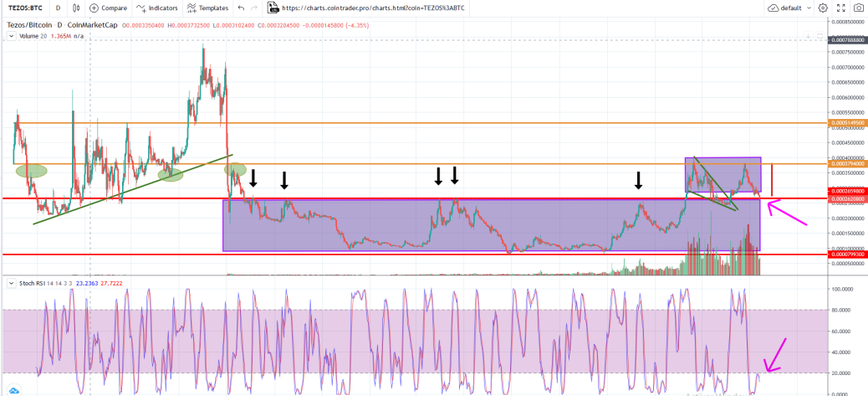Click the charts.cointrader.pro URL link

[x=373, y=8]
